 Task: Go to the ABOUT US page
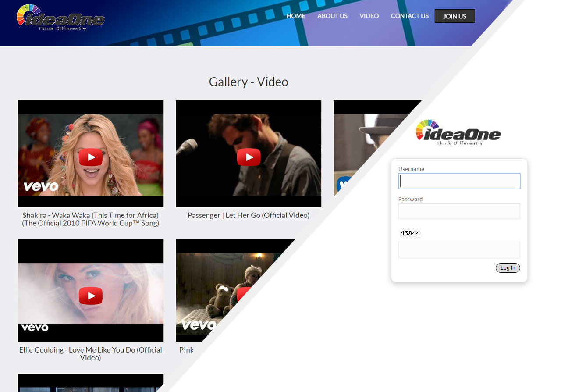click(332, 16)
